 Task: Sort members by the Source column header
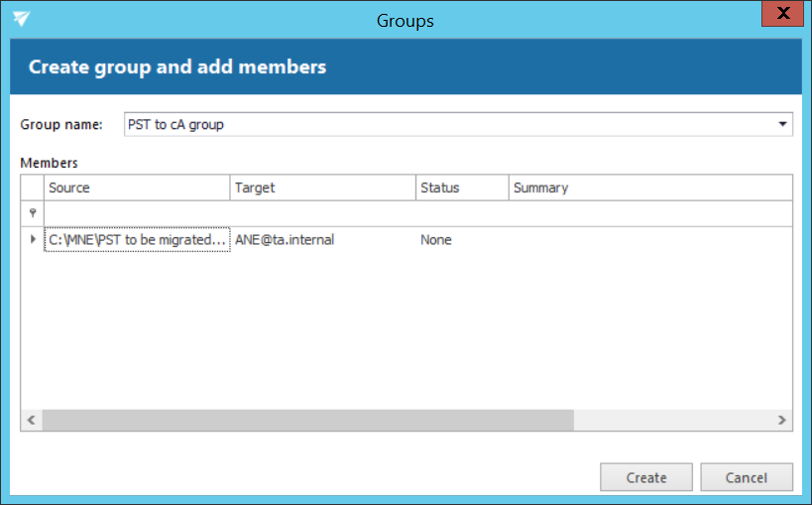(x=137, y=188)
